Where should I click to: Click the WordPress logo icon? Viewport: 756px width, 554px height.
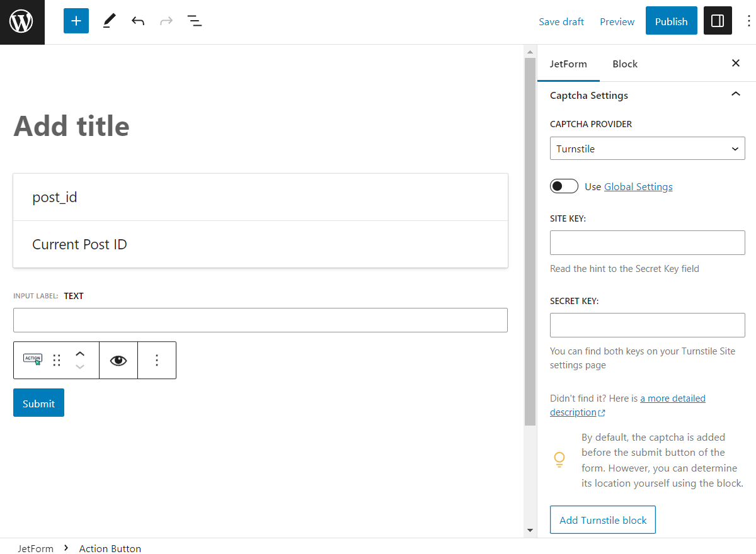click(x=22, y=22)
